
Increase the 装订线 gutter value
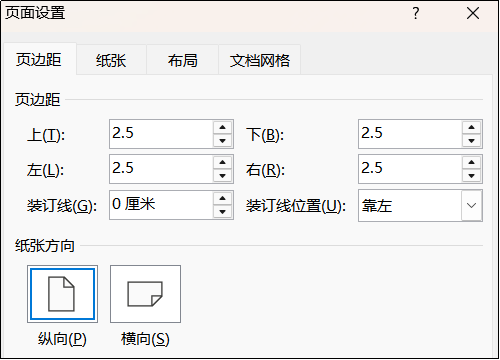point(223,199)
